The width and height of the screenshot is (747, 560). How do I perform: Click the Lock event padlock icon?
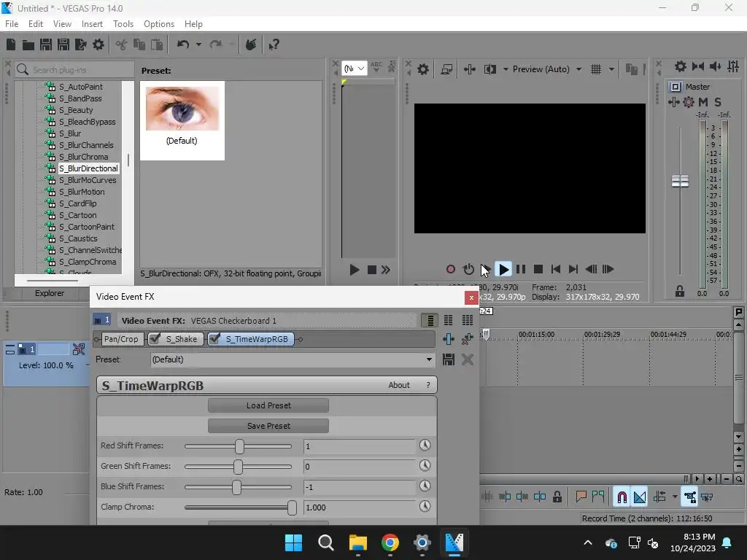[x=557, y=497]
